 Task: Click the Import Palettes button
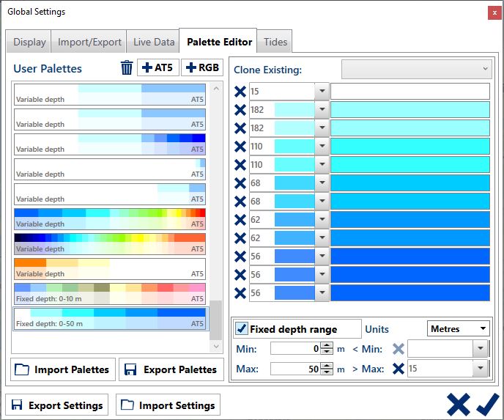coord(62,369)
